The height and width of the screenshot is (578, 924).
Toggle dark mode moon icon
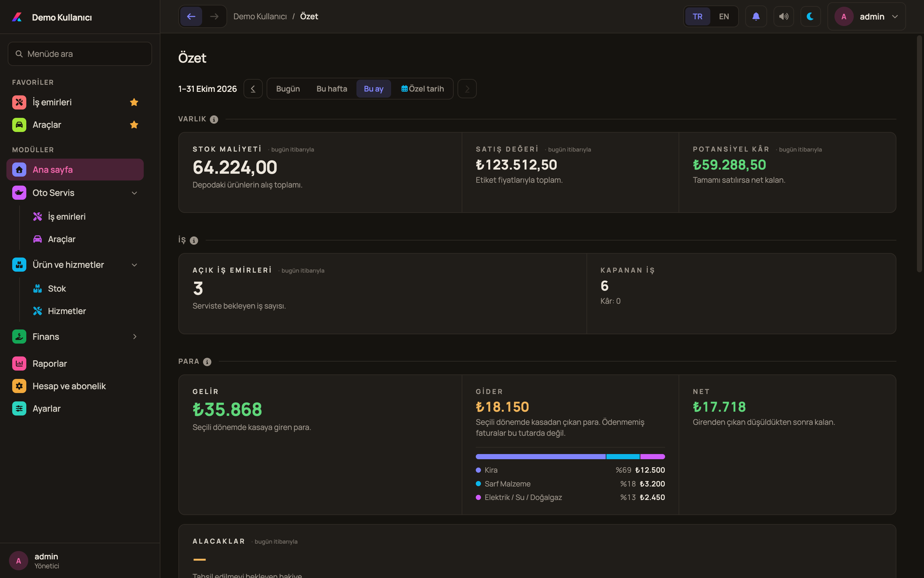[810, 16]
